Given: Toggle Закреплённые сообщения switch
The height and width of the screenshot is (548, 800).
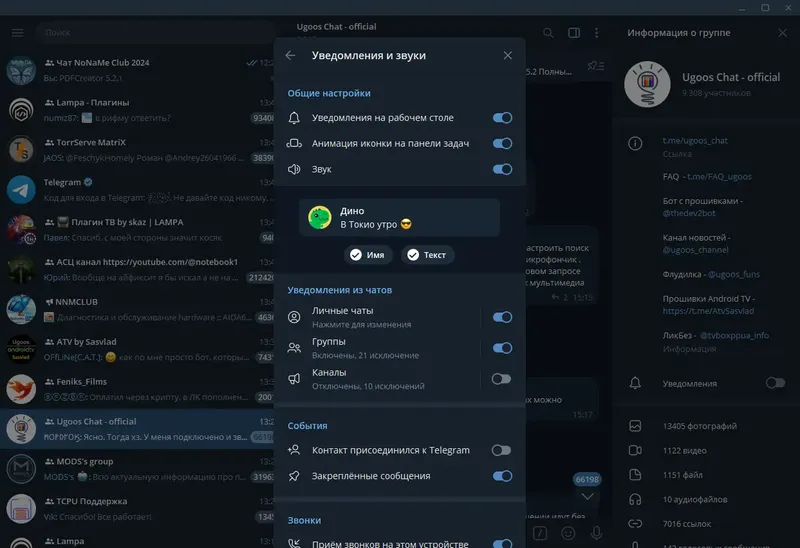Looking at the screenshot, I should tap(502, 476).
